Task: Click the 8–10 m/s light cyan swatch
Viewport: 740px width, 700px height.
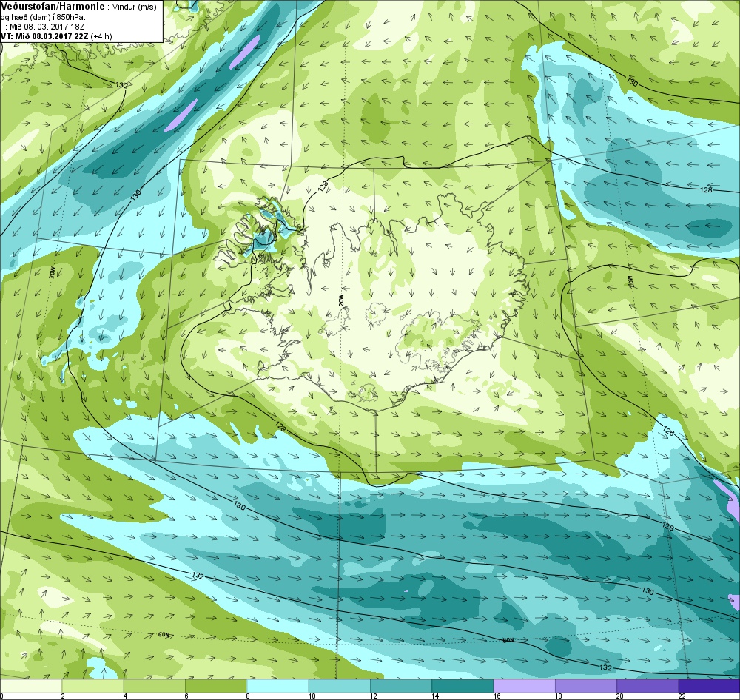Action: coord(277,685)
